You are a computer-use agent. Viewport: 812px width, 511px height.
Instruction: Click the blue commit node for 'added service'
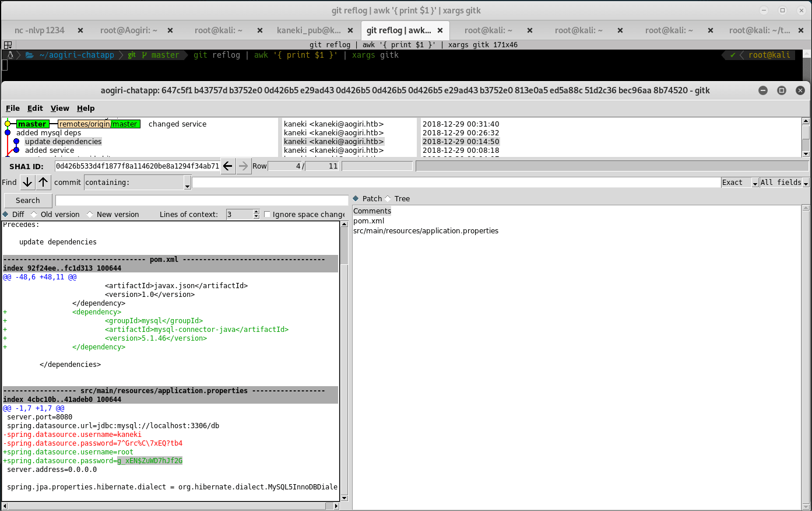tap(16, 150)
